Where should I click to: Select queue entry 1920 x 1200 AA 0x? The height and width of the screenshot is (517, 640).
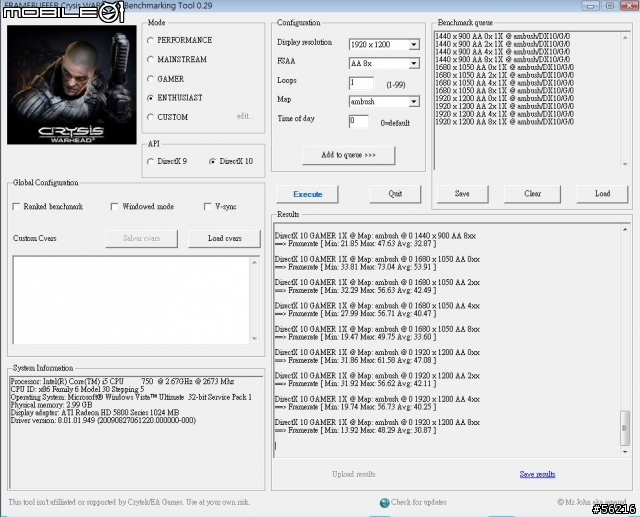504,98
